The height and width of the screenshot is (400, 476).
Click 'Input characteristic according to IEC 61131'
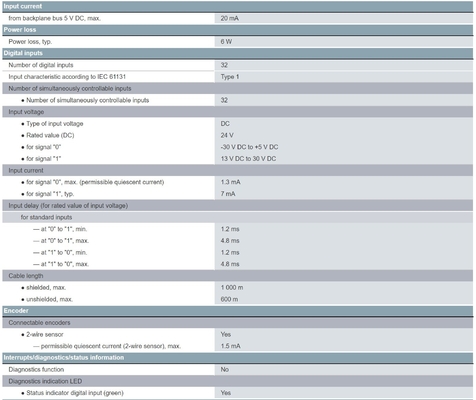pos(67,77)
